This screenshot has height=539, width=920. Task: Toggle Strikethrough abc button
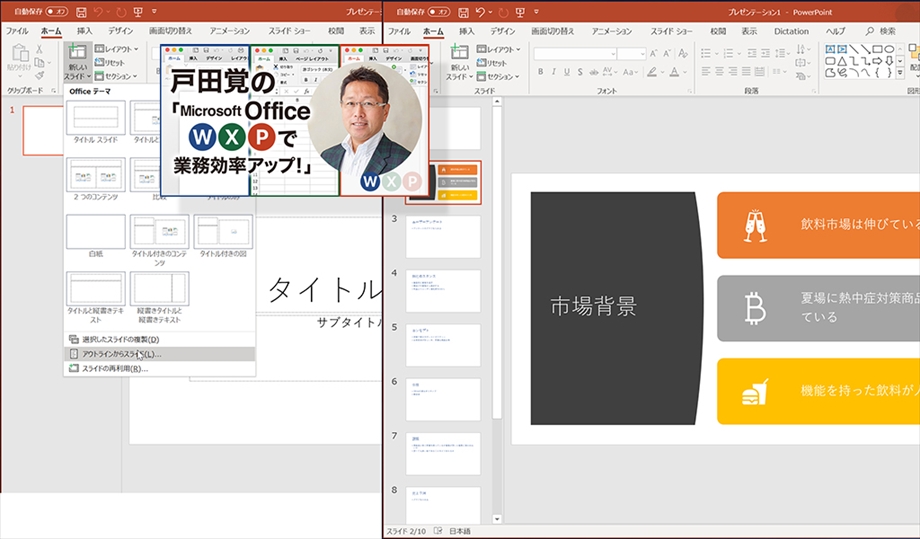(x=594, y=72)
